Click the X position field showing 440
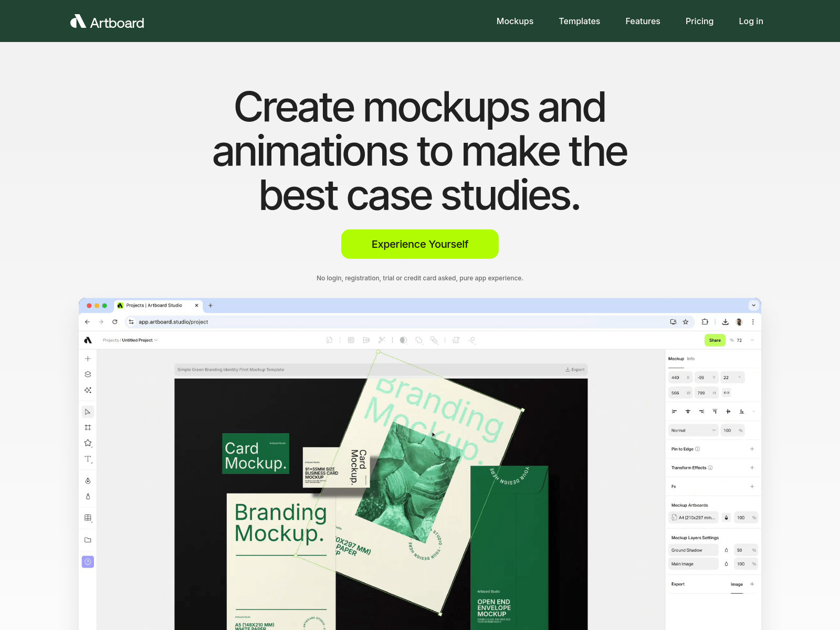This screenshot has width=840, height=630. [x=680, y=377]
